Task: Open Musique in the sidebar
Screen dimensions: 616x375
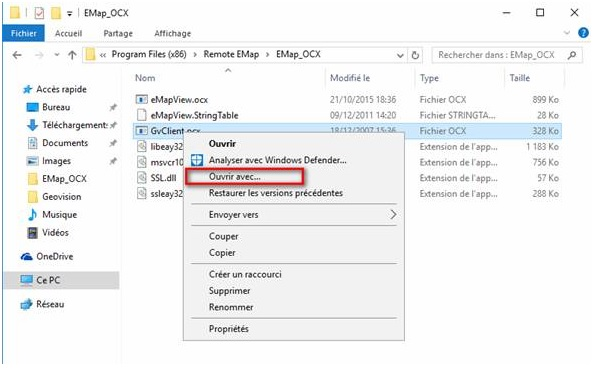Action: point(59,214)
